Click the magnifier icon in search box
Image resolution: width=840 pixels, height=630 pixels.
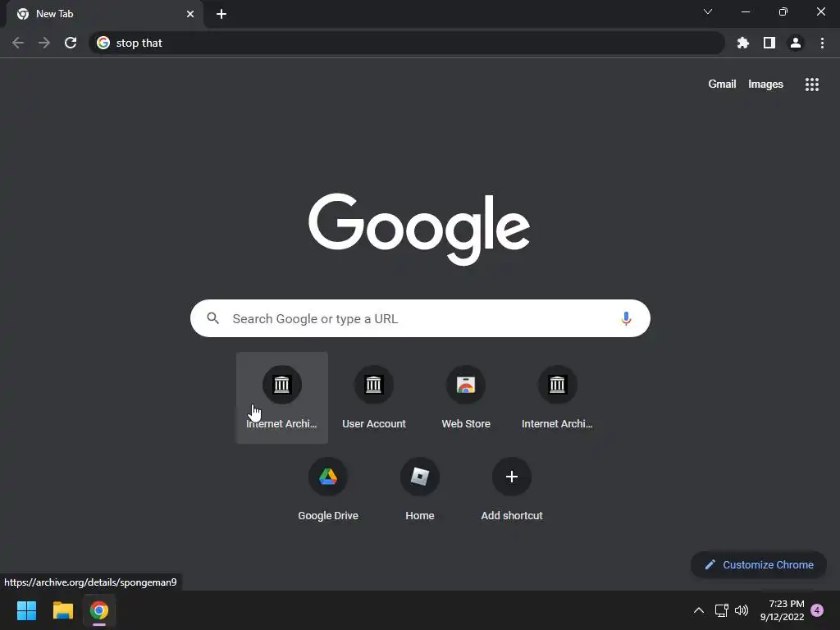coord(213,318)
